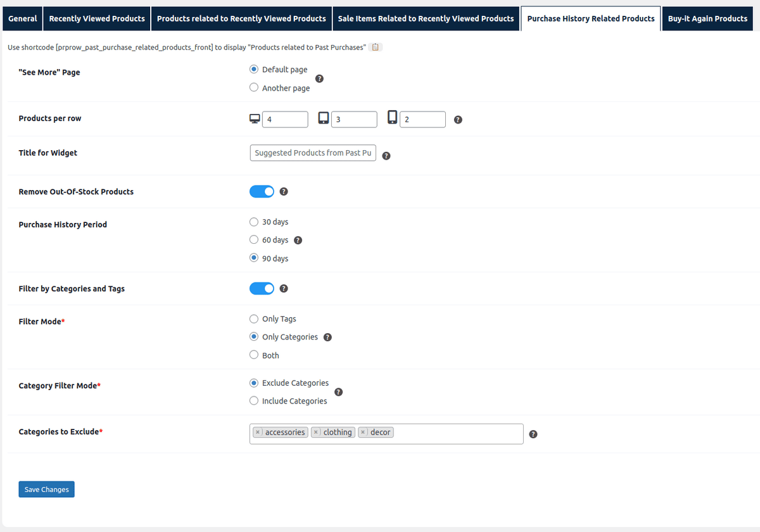Select the Another page option
Image resolution: width=760 pixels, height=532 pixels.
point(253,88)
